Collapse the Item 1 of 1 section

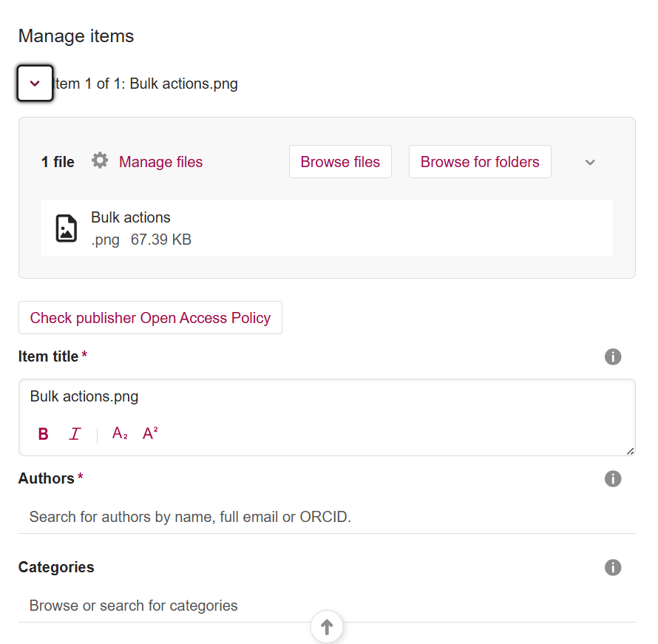click(35, 84)
